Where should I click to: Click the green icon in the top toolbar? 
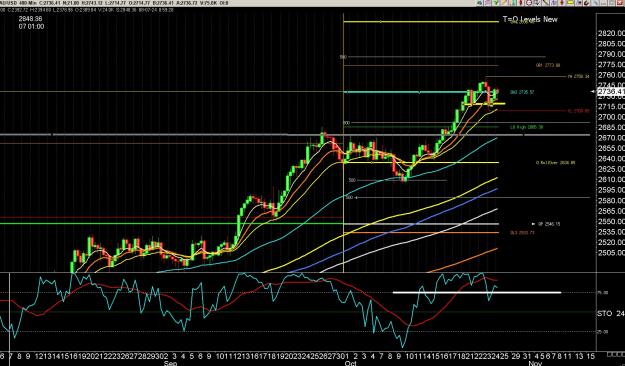[x=495, y=3]
